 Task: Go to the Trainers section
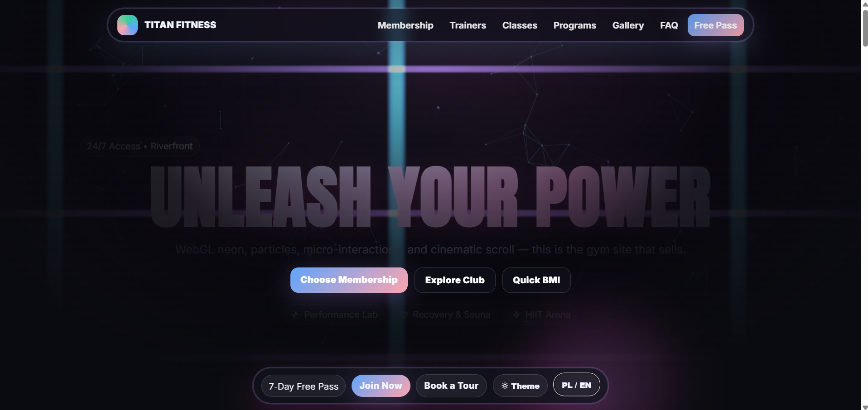coord(468,25)
